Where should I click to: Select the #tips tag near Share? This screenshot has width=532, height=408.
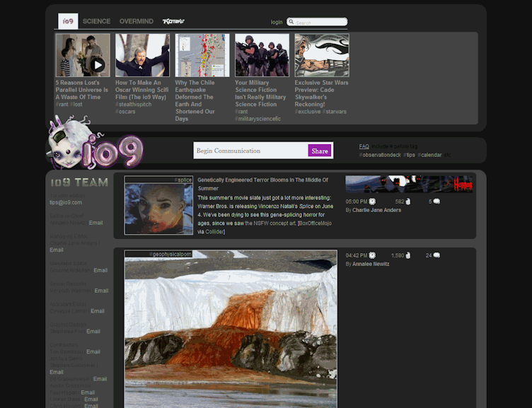(x=409, y=155)
